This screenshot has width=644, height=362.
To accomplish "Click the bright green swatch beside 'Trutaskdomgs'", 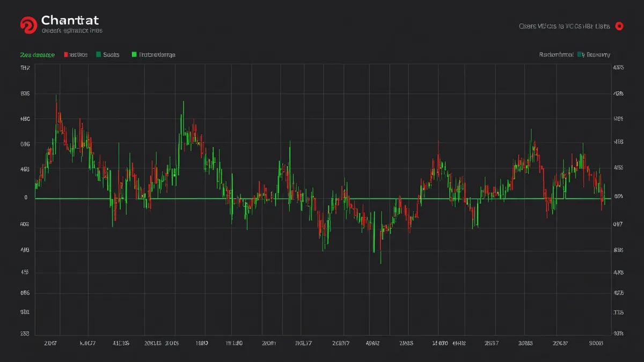I will pos(134,55).
